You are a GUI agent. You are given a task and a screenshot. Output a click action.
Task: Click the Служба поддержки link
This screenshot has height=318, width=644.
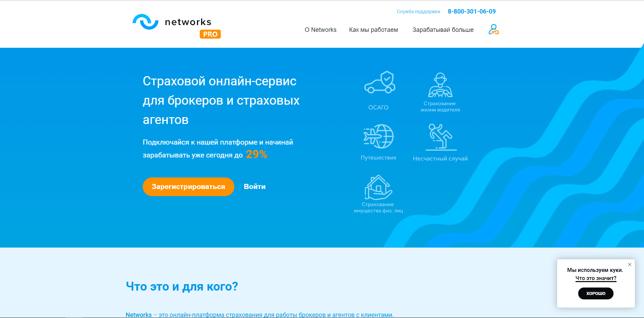418,11
